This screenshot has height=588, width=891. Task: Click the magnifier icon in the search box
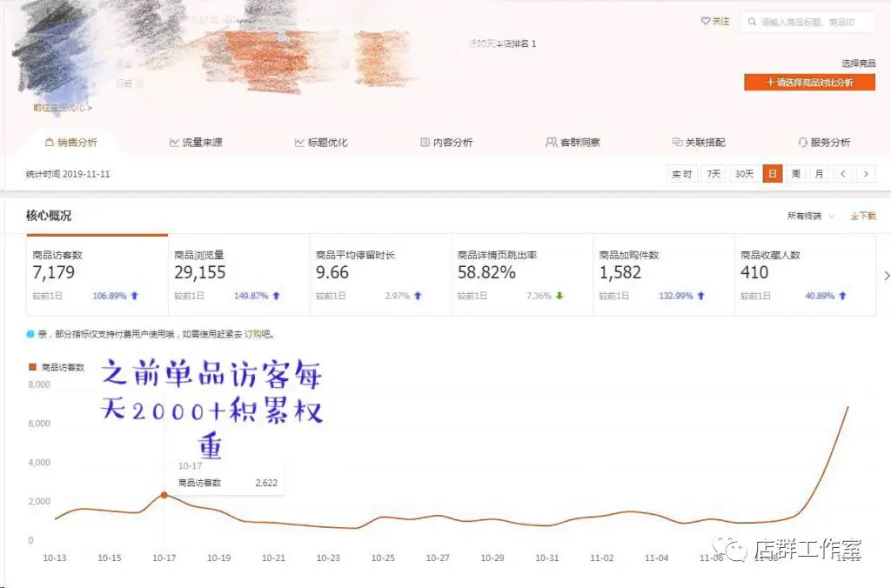click(751, 22)
